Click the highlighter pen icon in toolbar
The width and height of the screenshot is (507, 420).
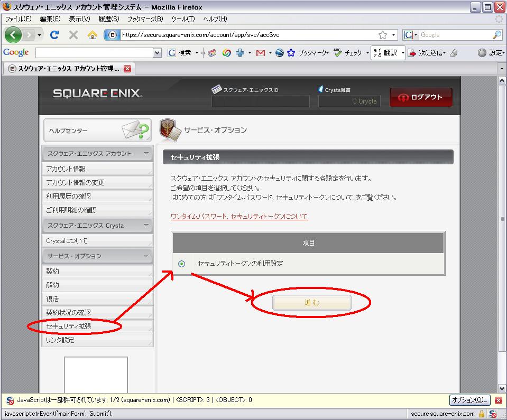pyautogui.click(x=454, y=53)
